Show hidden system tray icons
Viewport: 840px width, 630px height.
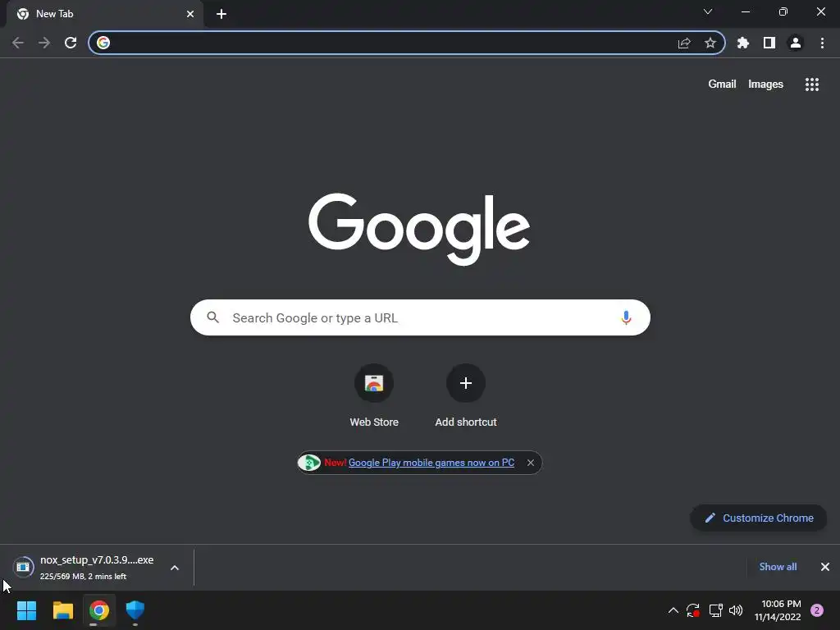(x=673, y=610)
